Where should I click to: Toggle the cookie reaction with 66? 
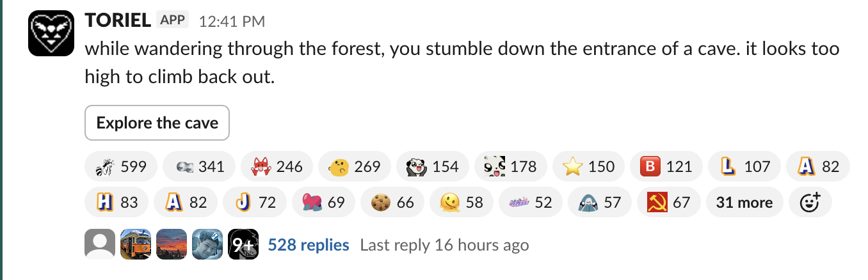point(392,203)
